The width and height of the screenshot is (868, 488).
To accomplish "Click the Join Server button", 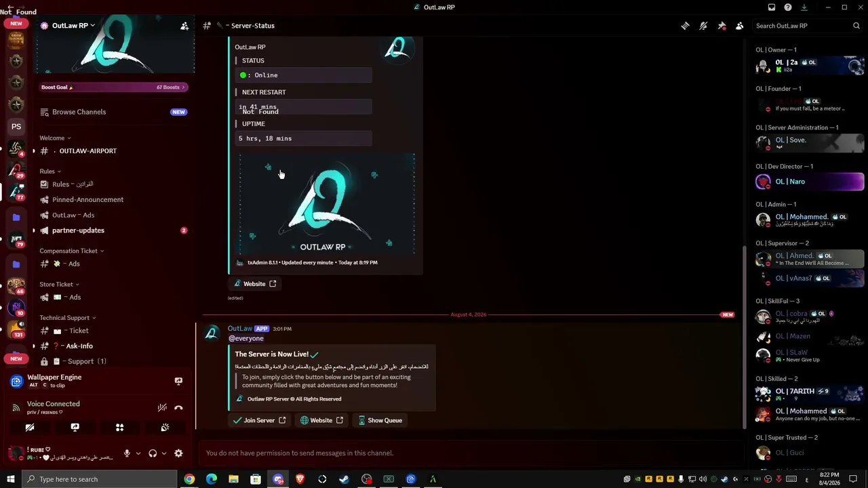I will (260, 420).
